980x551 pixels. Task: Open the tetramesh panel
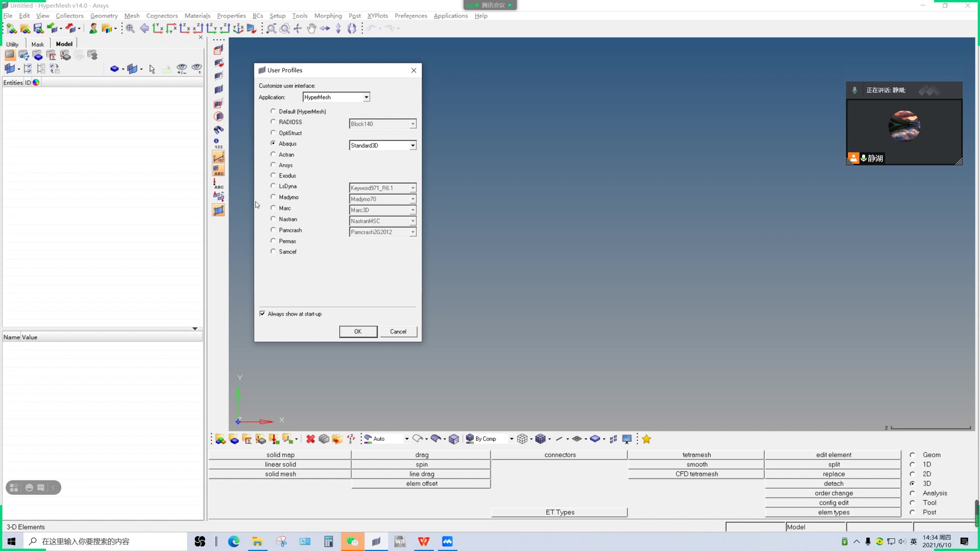click(x=696, y=455)
